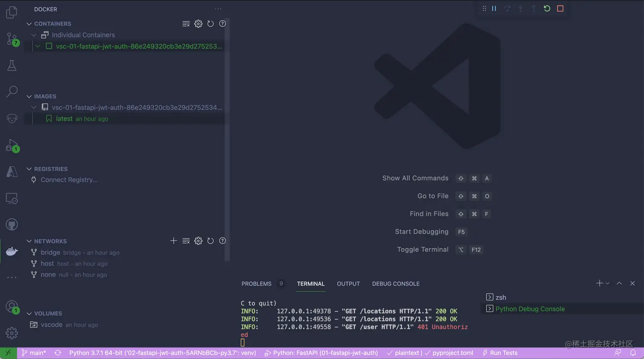Open the Testing beaker view
Viewport: 644px width, 359px height.
click(x=11, y=65)
